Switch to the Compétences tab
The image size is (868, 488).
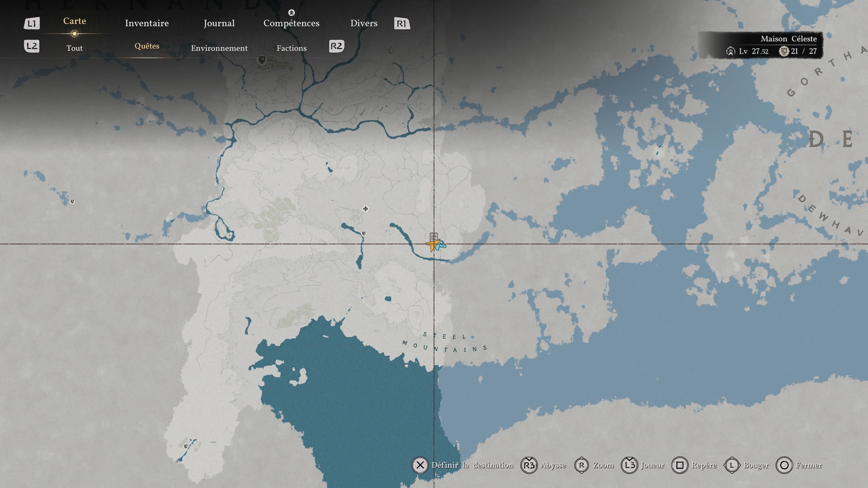tap(291, 23)
